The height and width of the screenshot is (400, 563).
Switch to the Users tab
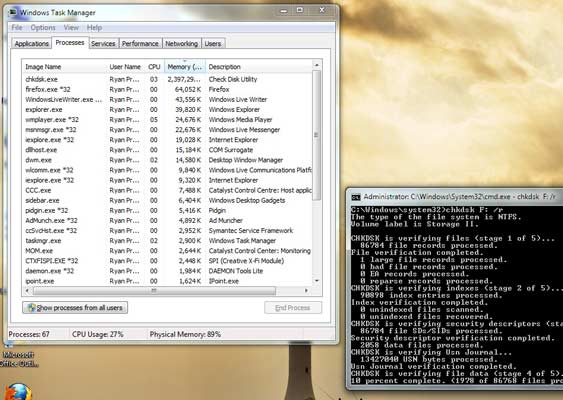(213, 43)
